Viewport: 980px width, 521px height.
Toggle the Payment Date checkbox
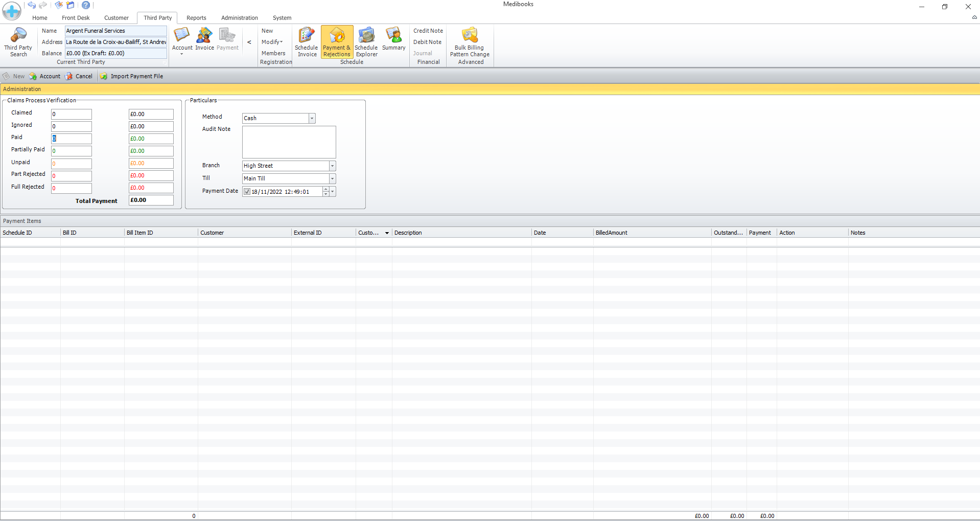click(x=247, y=192)
